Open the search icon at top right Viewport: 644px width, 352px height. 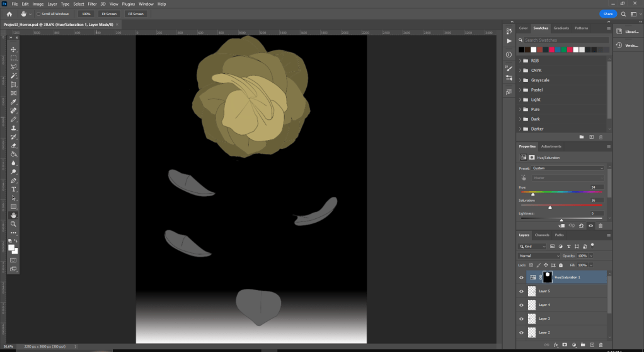coord(624,13)
